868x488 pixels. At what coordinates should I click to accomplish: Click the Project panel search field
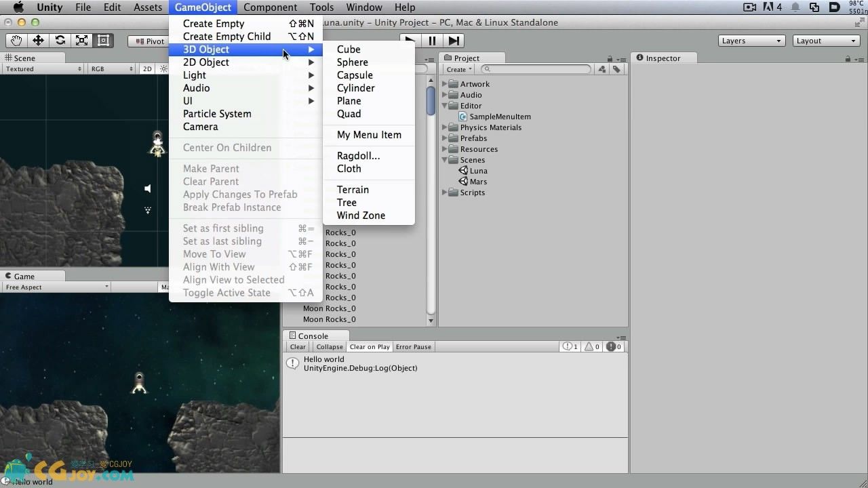536,69
